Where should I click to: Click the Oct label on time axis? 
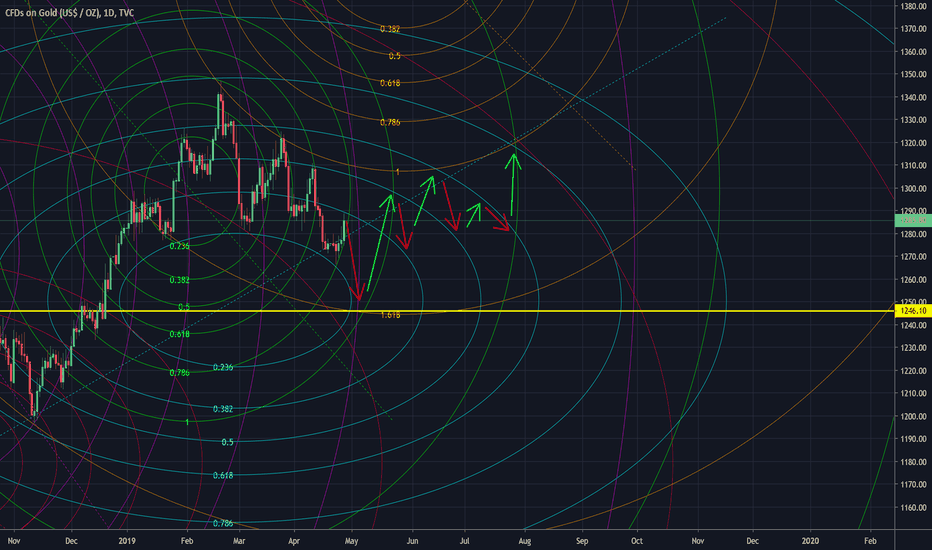[637, 541]
